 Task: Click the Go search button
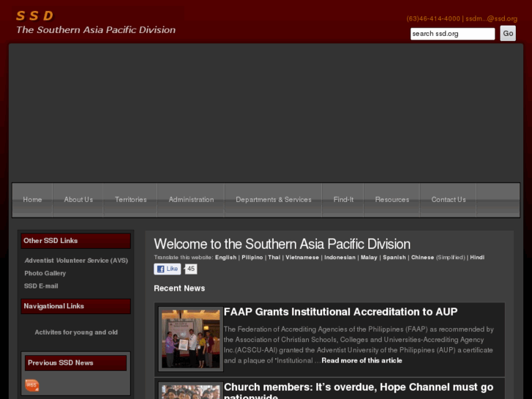[508, 33]
